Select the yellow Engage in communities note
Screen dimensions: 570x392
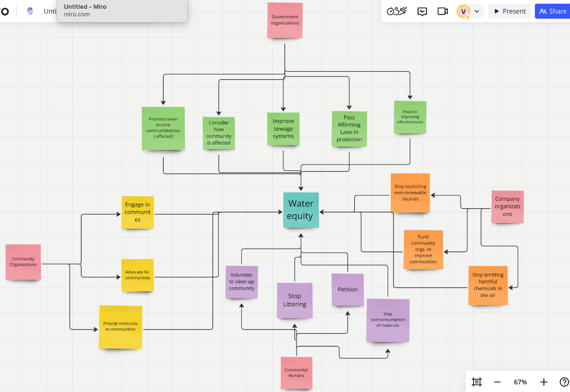pos(137,212)
